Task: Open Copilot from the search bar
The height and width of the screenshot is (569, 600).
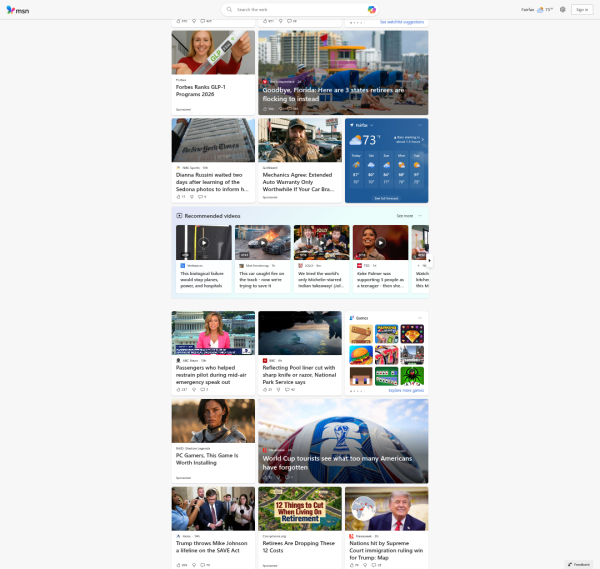Action: [x=372, y=10]
